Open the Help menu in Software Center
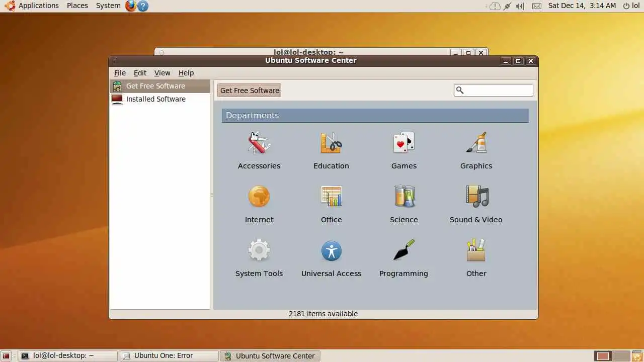644x362 pixels. pos(186,73)
